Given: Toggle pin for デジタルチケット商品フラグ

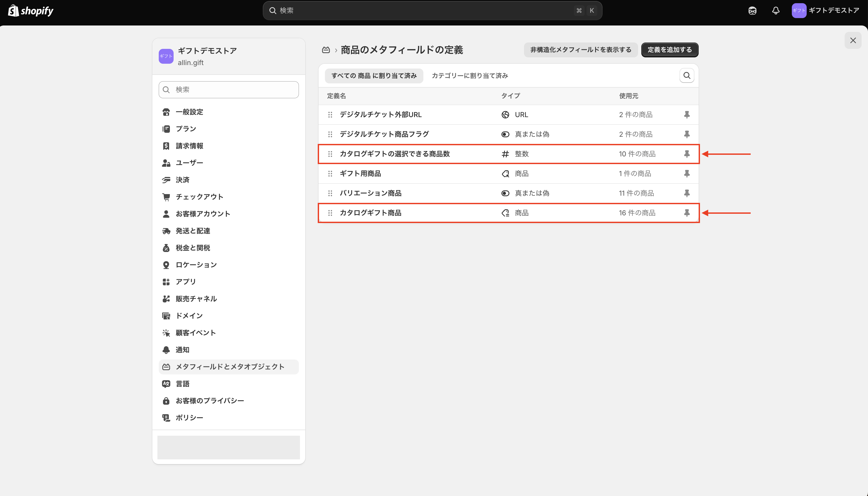Looking at the screenshot, I should click(x=686, y=134).
